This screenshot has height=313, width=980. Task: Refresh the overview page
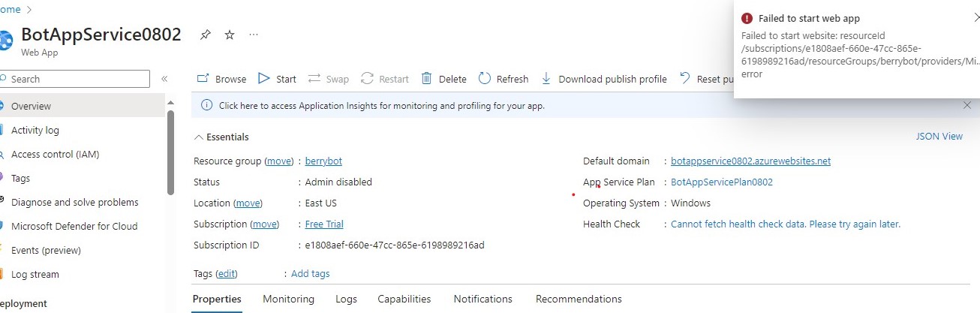point(504,79)
